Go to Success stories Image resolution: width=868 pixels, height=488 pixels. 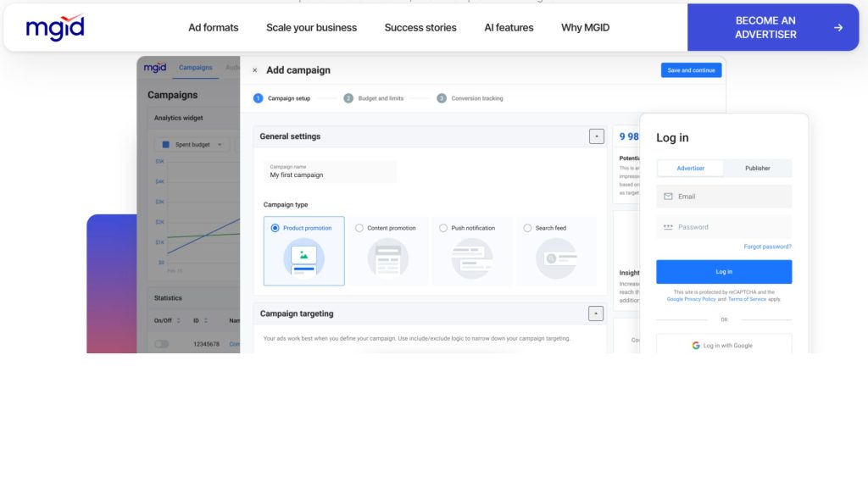(420, 28)
